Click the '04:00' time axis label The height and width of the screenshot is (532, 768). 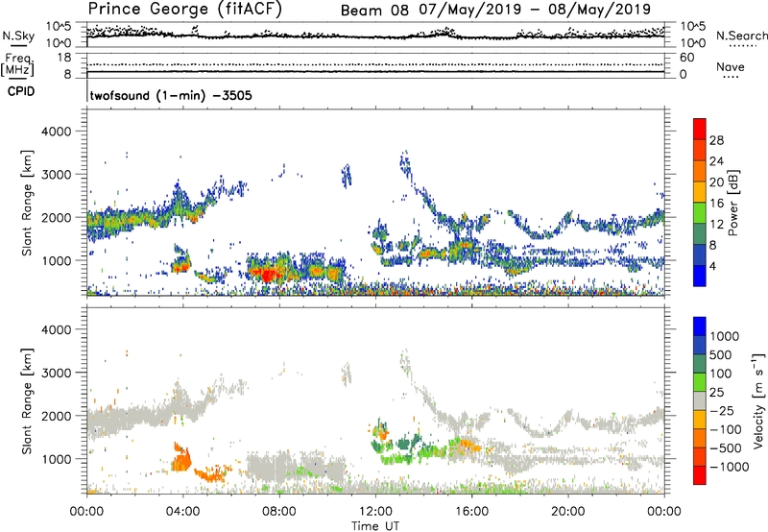(182, 512)
